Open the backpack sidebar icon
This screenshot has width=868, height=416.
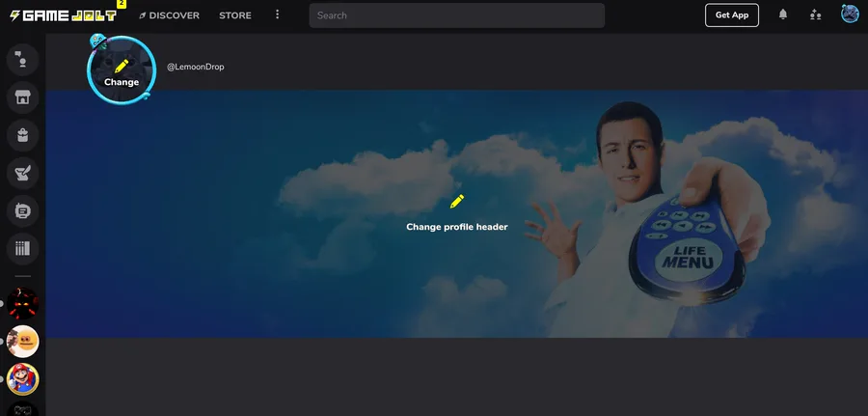(x=23, y=135)
